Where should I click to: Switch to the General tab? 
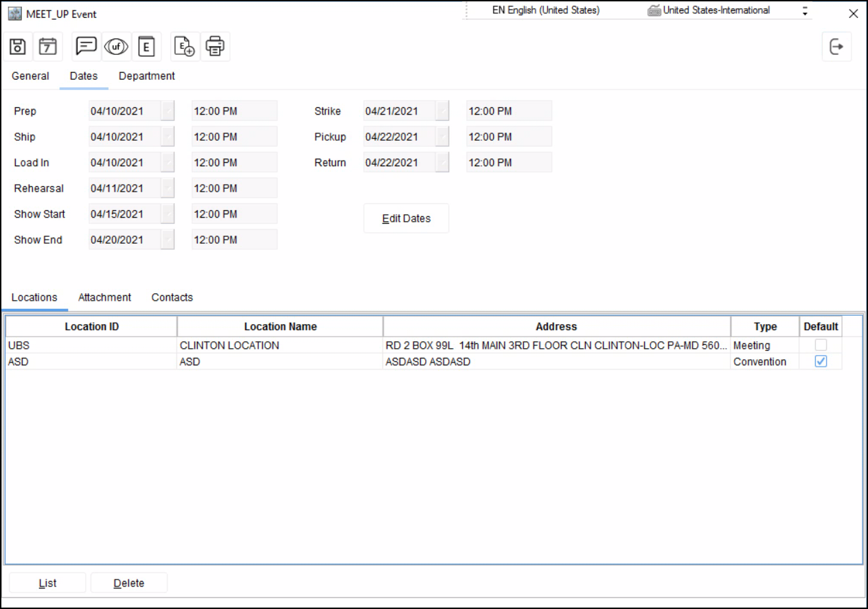coord(30,76)
